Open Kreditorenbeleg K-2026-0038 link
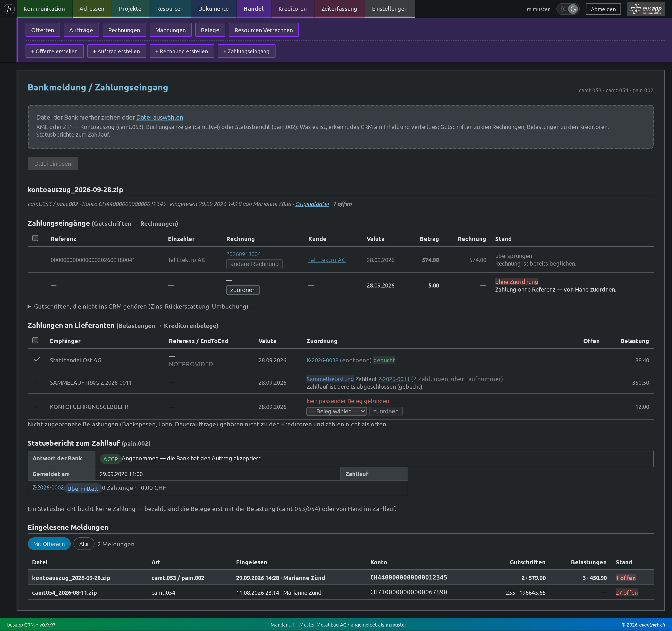Screen dimensions: 672x631 323,360
